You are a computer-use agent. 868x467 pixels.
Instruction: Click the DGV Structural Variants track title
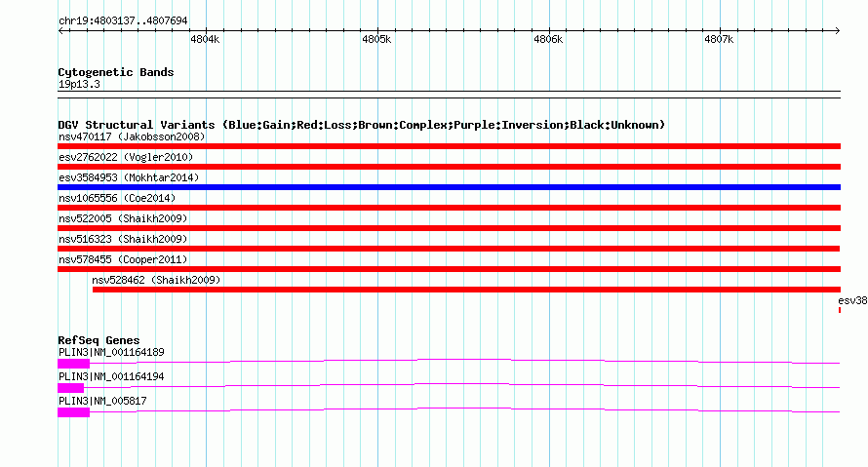[361, 125]
